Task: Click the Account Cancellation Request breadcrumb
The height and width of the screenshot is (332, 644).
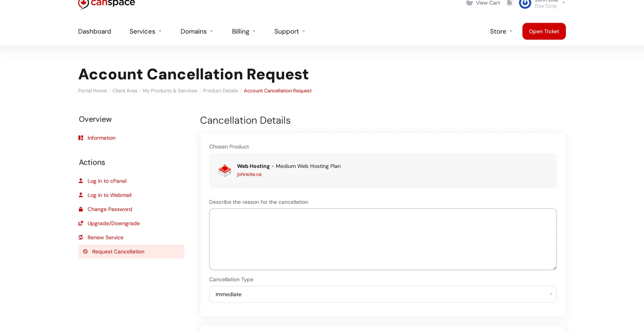Action: (x=278, y=91)
